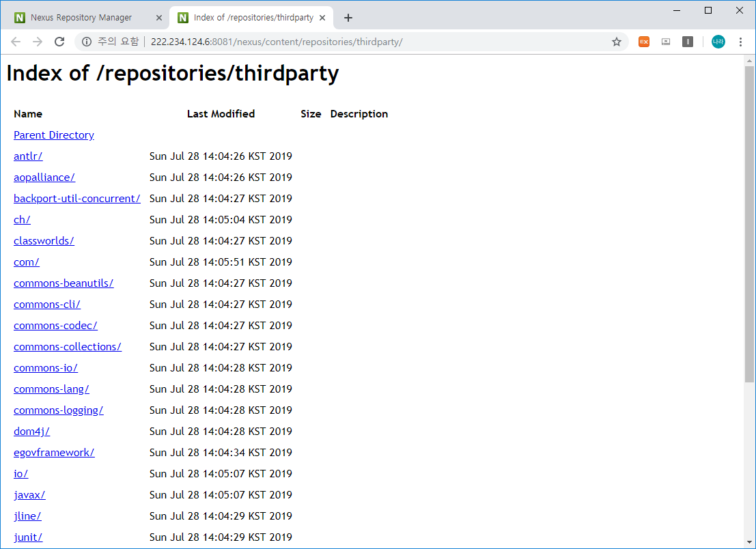Click the Description column header
Image resolution: width=756 pixels, height=549 pixels.
359,114
